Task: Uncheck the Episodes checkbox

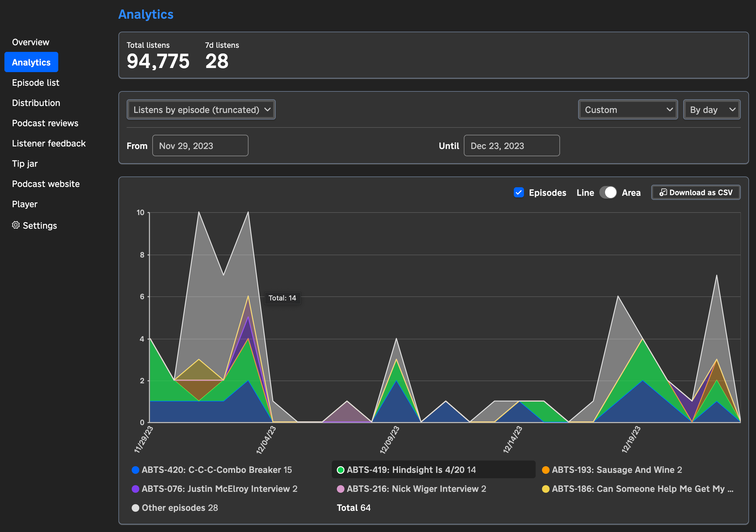Action: 519,193
